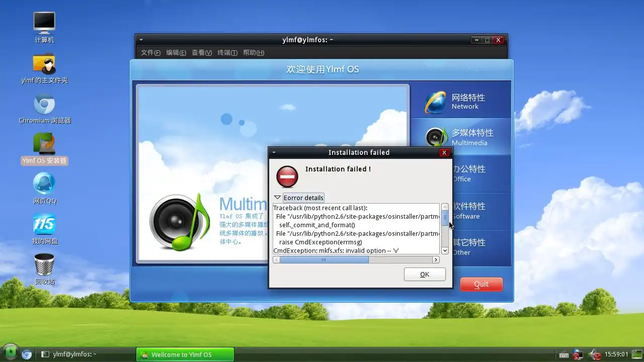This screenshot has height=362, width=644.
Task: Open the 终端(T) menu in terminal
Action: point(227,53)
